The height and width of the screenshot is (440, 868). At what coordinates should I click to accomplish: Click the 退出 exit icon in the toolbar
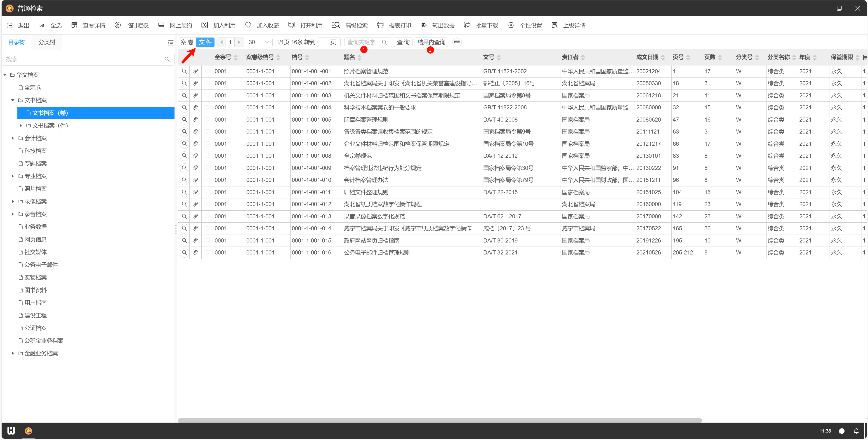[9, 25]
